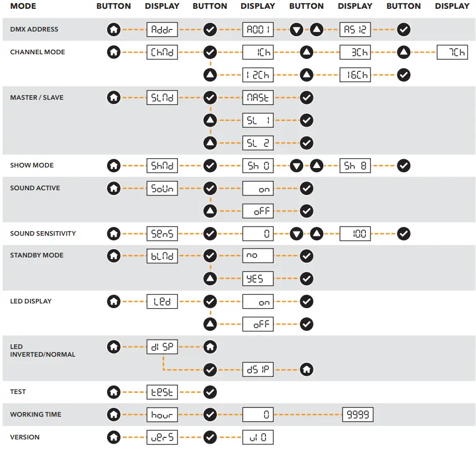Click the home icon in DMX ADDRESS row
The height and width of the screenshot is (457, 476).
114,29
